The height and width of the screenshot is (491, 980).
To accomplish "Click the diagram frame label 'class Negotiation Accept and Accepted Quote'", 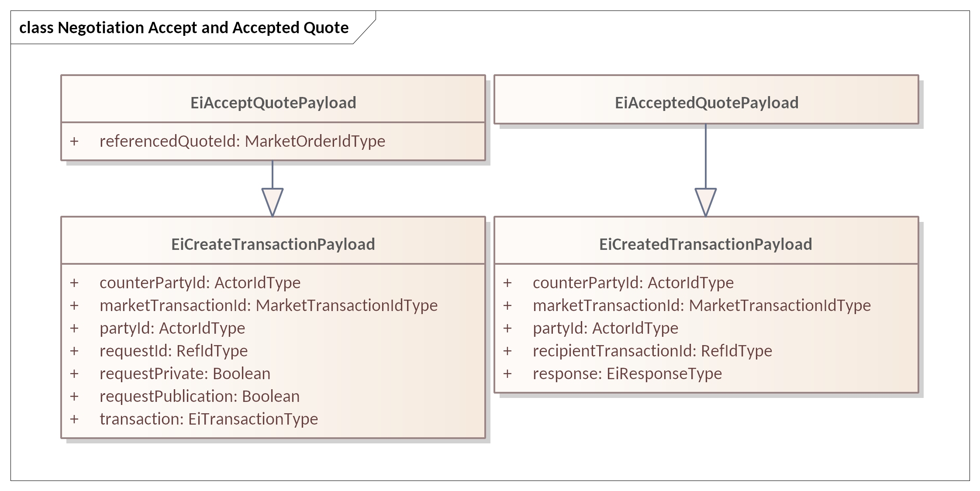I will point(184,28).
